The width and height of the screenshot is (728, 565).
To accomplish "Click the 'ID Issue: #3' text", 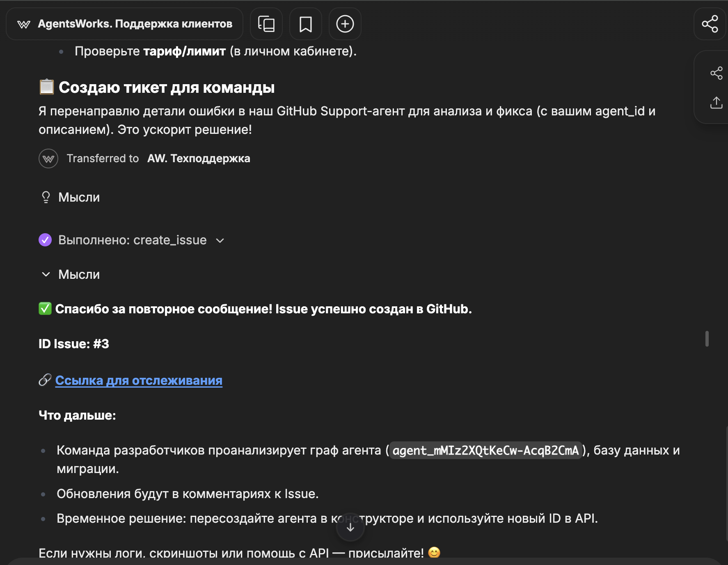I will 74,344.
